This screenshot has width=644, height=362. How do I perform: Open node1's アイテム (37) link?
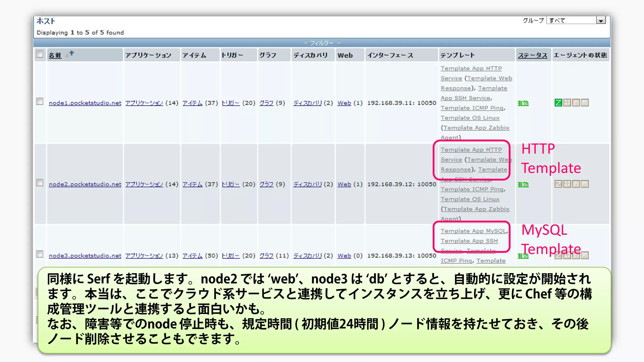click(192, 103)
